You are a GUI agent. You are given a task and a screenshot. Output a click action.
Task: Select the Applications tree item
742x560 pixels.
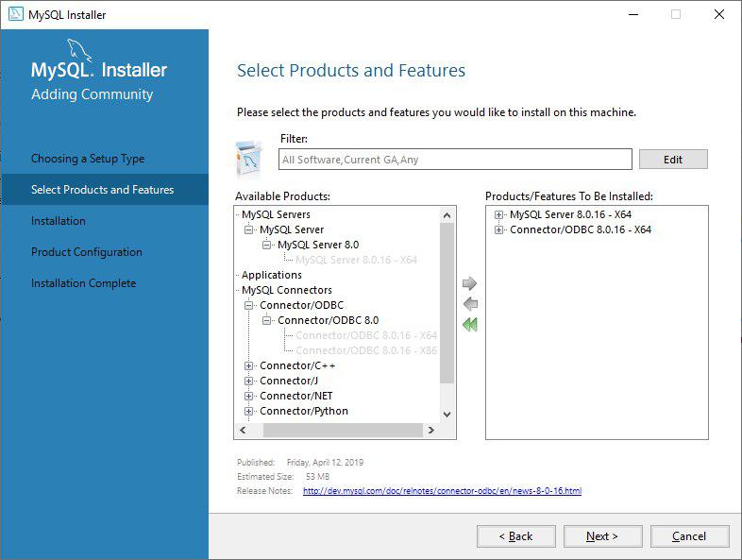coord(272,275)
